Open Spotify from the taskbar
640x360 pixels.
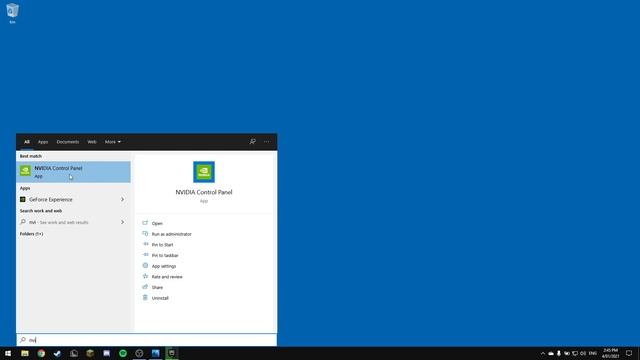(x=123, y=353)
